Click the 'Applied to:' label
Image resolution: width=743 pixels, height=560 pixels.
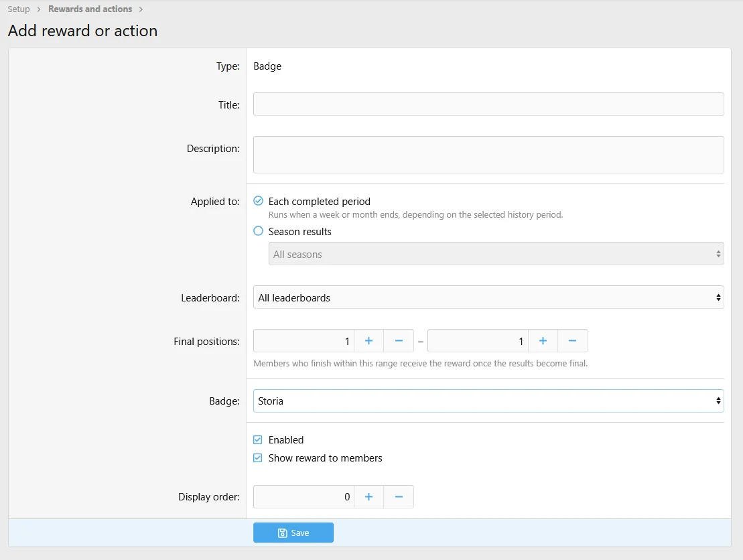click(215, 202)
